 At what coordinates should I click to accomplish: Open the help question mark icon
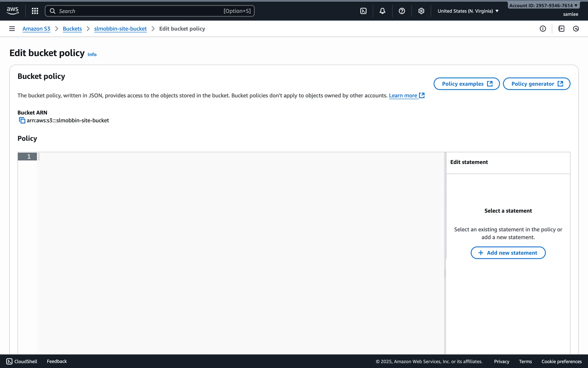(402, 11)
